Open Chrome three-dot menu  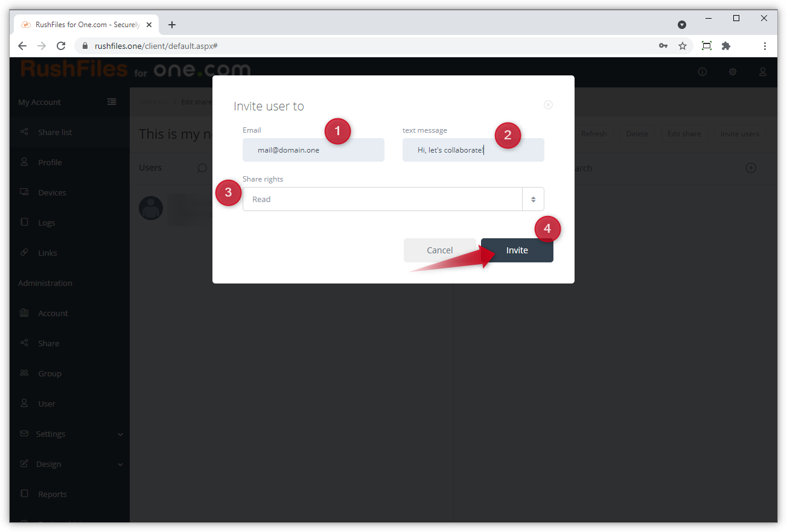coord(765,46)
